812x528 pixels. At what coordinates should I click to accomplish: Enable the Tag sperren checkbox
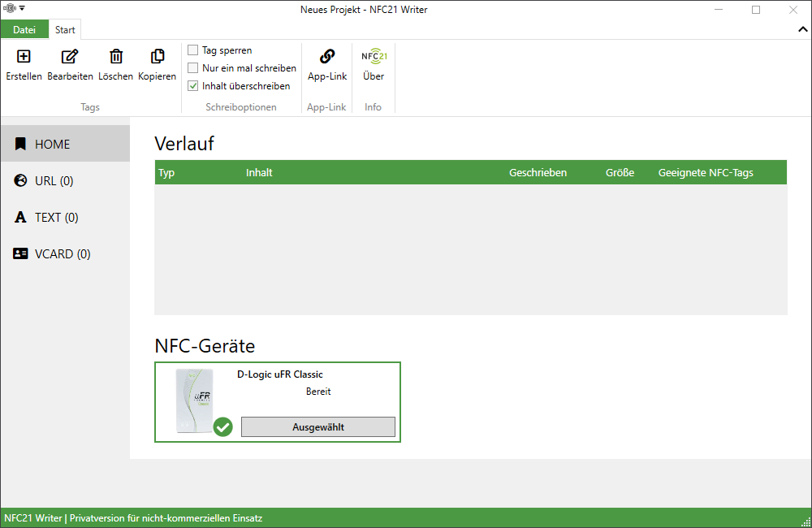click(x=193, y=50)
